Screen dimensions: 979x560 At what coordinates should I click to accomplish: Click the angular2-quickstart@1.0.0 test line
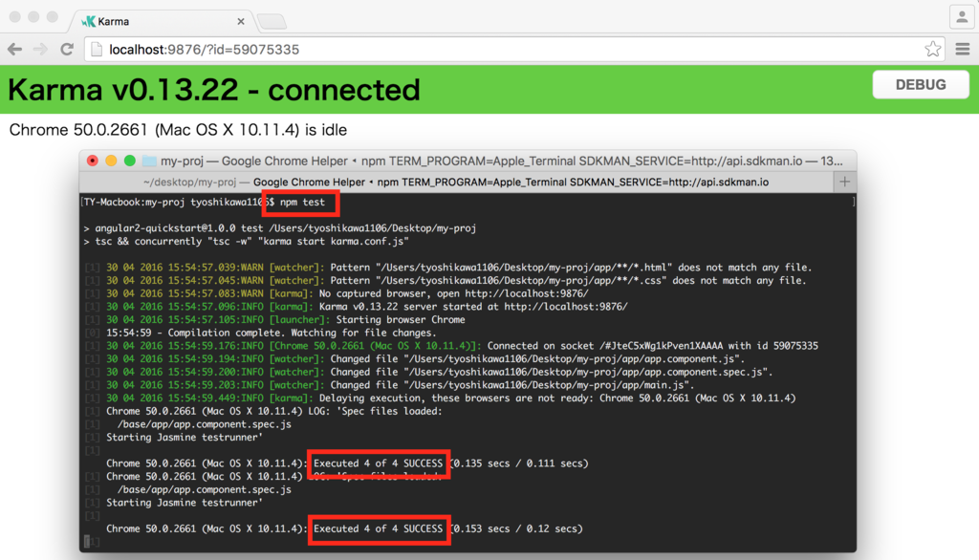tap(280, 228)
